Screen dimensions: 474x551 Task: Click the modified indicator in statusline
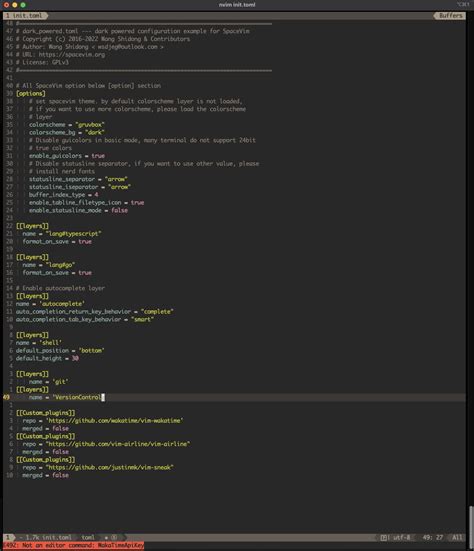[x=106, y=538]
